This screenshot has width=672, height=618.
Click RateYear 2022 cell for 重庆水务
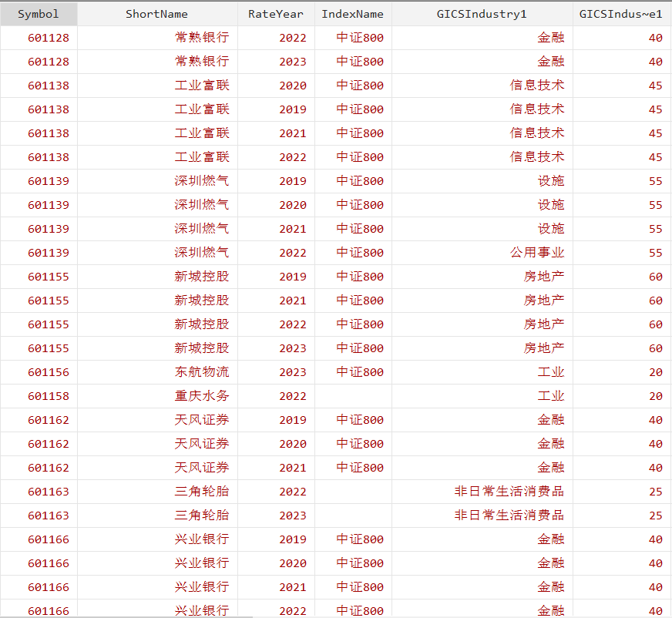pos(276,396)
